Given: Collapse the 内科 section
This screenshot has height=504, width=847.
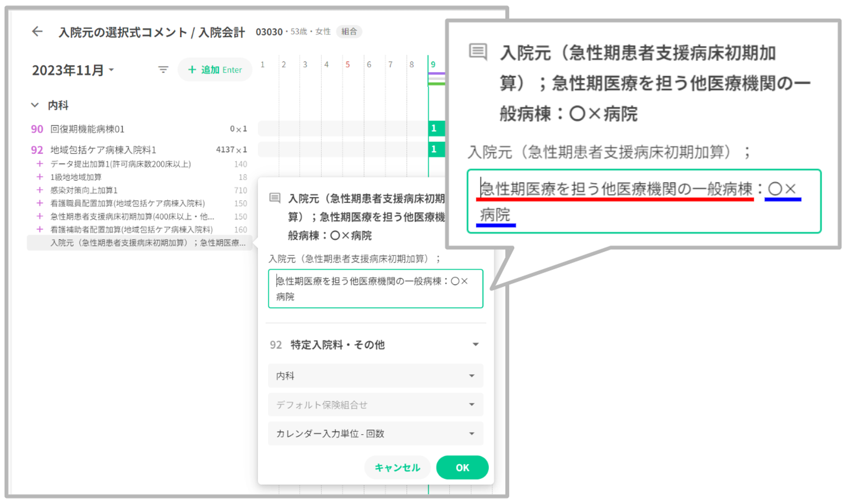Looking at the screenshot, I should point(35,105).
